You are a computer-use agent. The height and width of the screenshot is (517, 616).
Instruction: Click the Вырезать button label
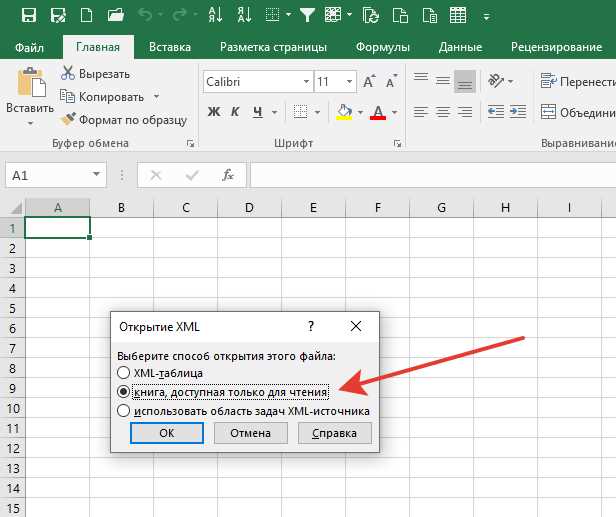pos(104,73)
